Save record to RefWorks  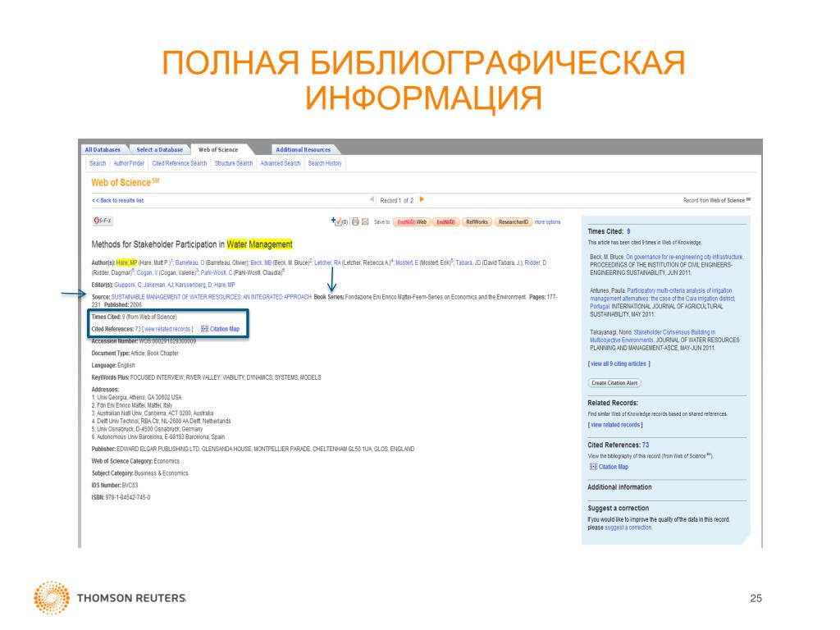pyautogui.click(x=477, y=221)
